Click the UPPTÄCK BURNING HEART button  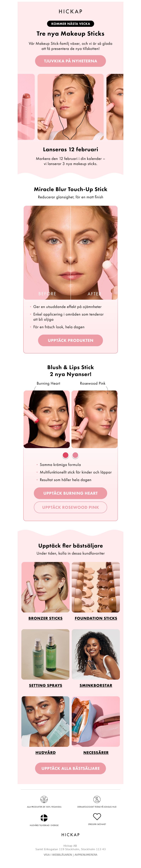coord(71,493)
